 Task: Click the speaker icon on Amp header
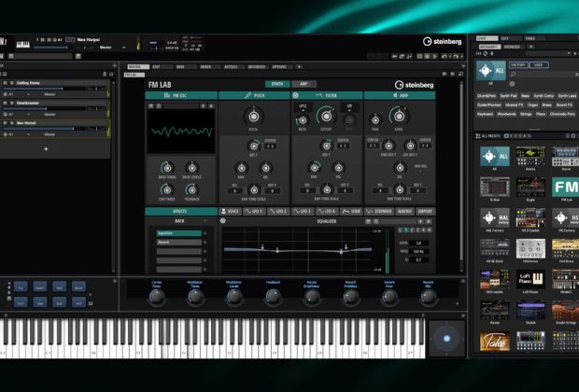point(395,95)
